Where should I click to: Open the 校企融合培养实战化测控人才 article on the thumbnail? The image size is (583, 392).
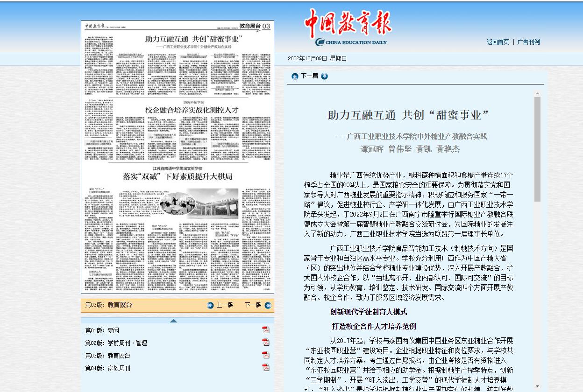coord(192,110)
